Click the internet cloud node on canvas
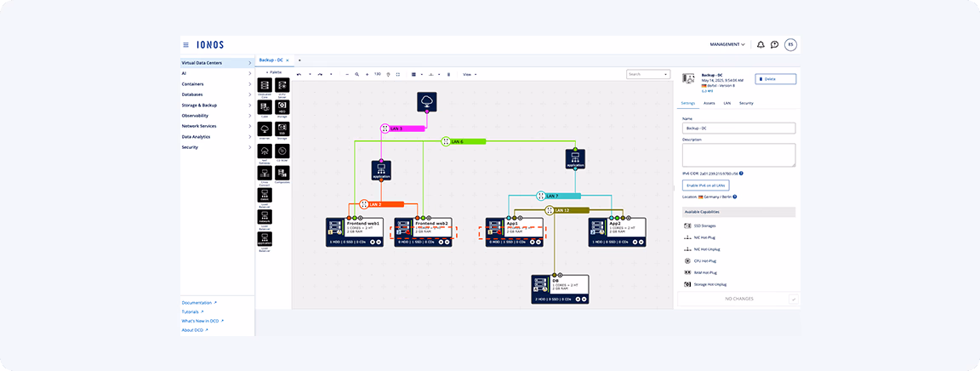Viewport: 980px width, 371px height. [x=426, y=102]
